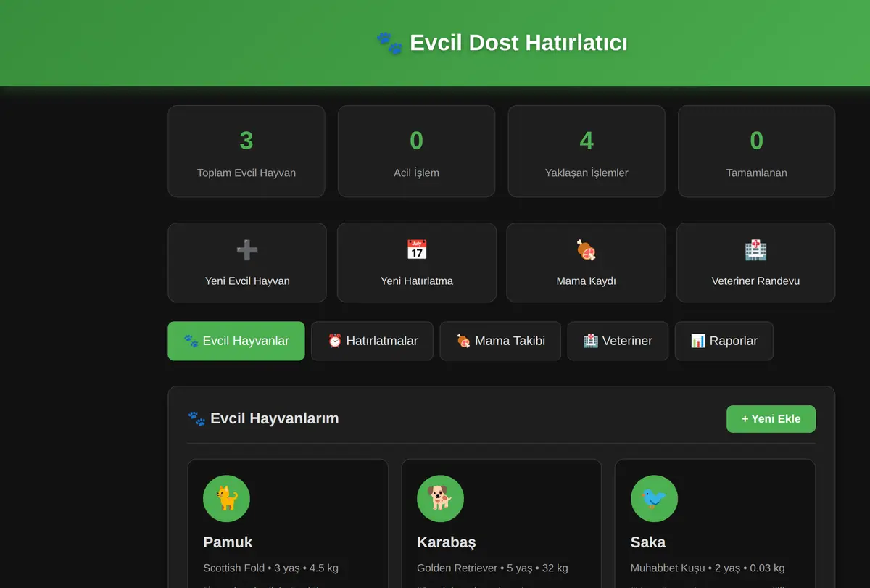
Task: Click the pet name Pamuk
Action: pos(228,542)
